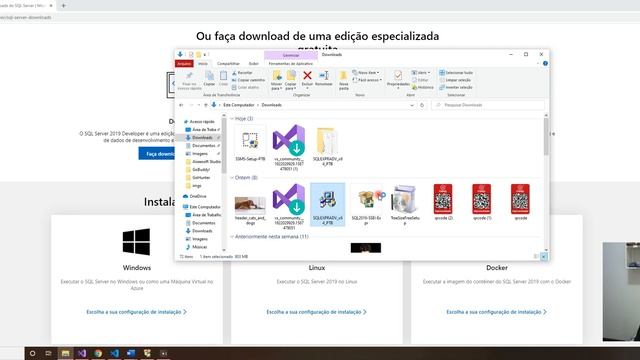Select the qrcode (2) file

[443, 202]
